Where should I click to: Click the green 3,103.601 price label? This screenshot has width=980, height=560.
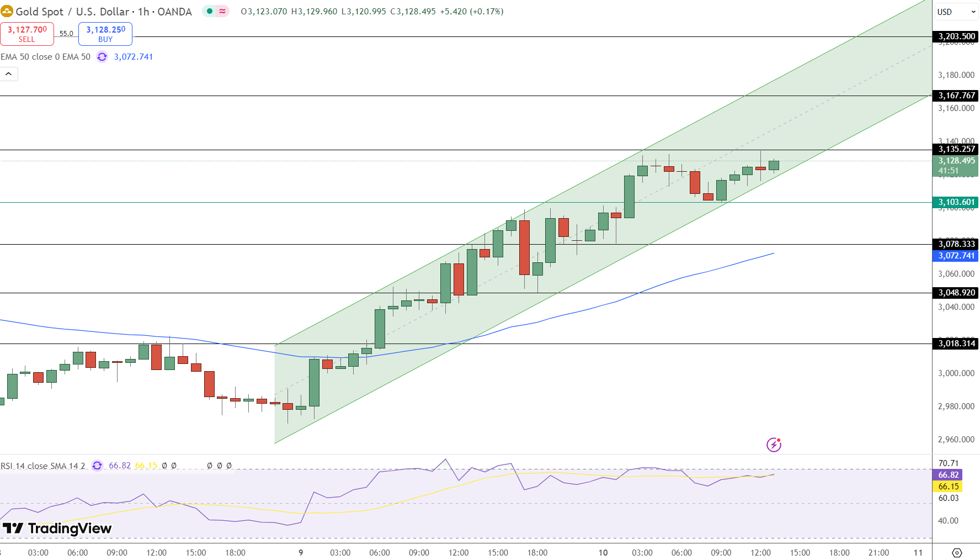coord(956,202)
